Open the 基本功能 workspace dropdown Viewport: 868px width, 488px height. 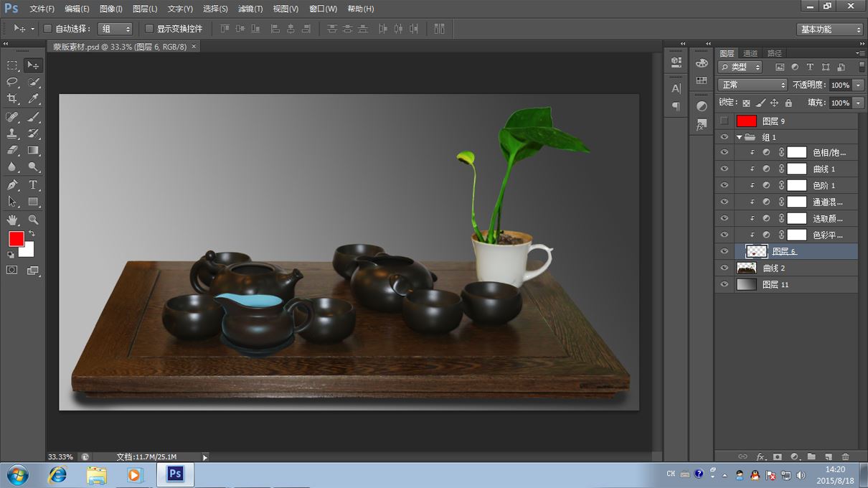click(x=830, y=29)
